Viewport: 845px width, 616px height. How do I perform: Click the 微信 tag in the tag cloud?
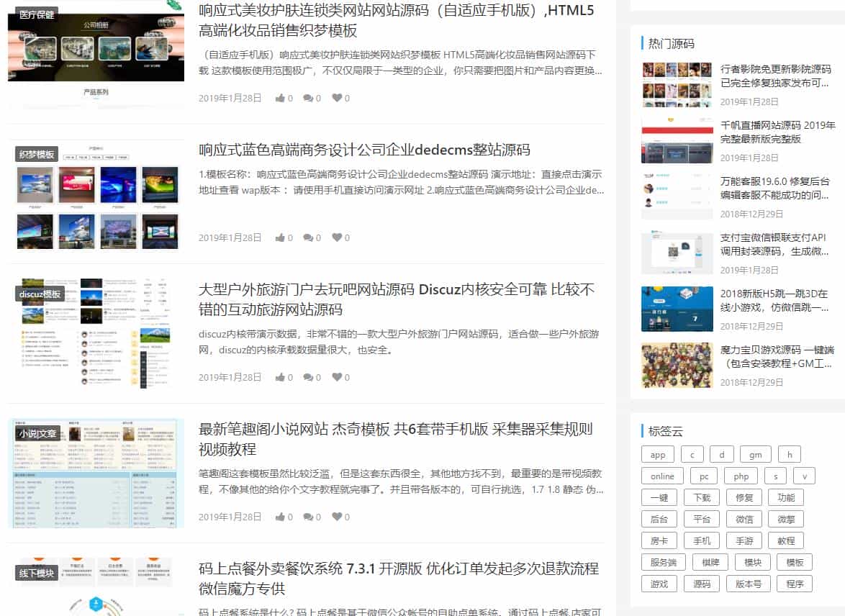pyautogui.click(x=744, y=519)
